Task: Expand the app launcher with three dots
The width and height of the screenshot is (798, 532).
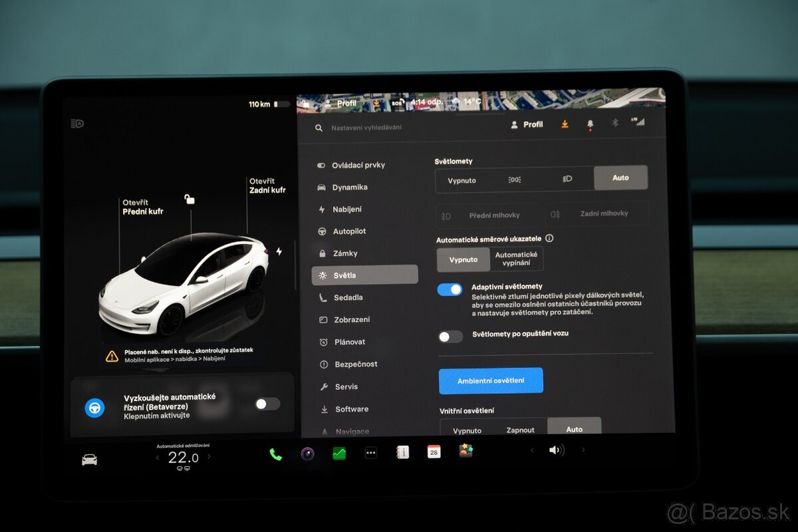Action: pos(370,453)
